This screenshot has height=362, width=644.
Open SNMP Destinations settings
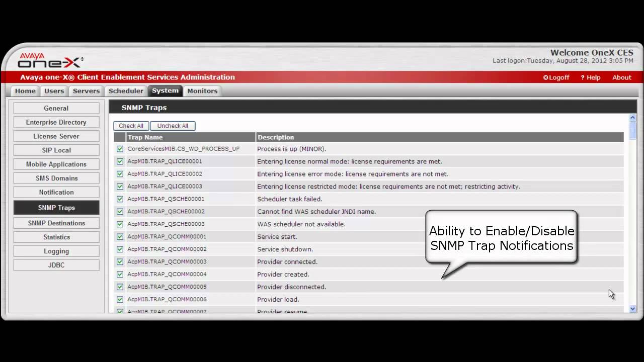[x=56, y=223]
